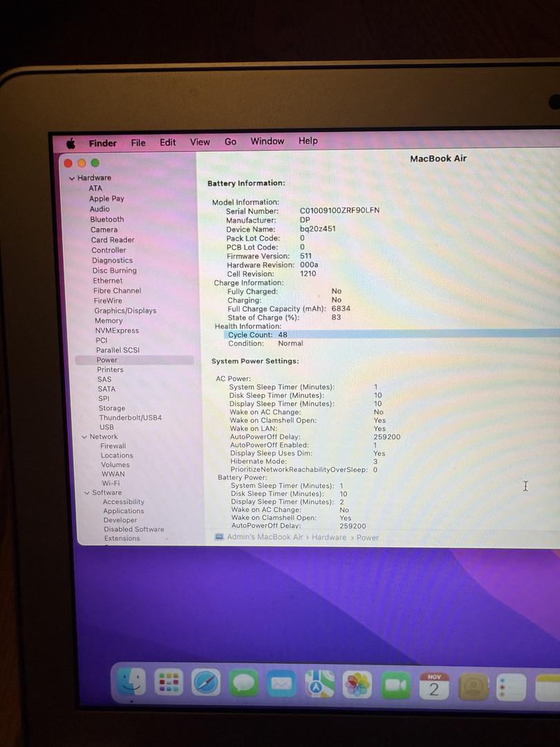
Task: Click the highlighted Cycle Count: 48 row
Action: (x=391, y=335)
